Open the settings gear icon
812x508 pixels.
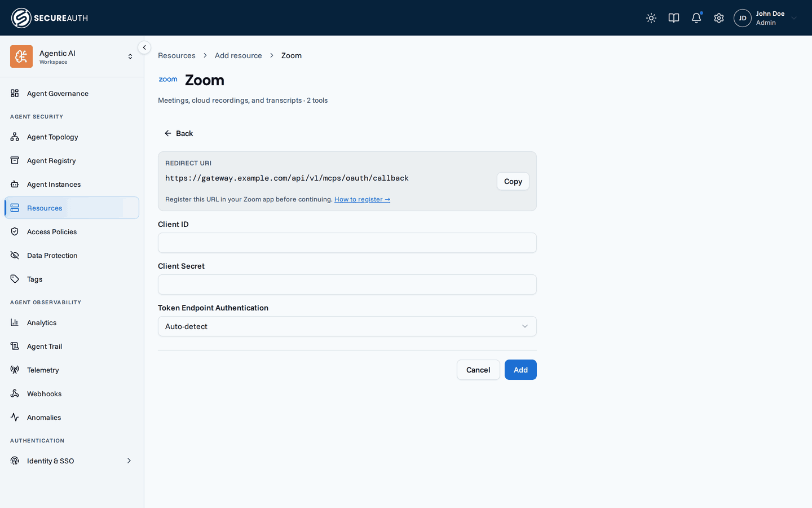(719, 18)
